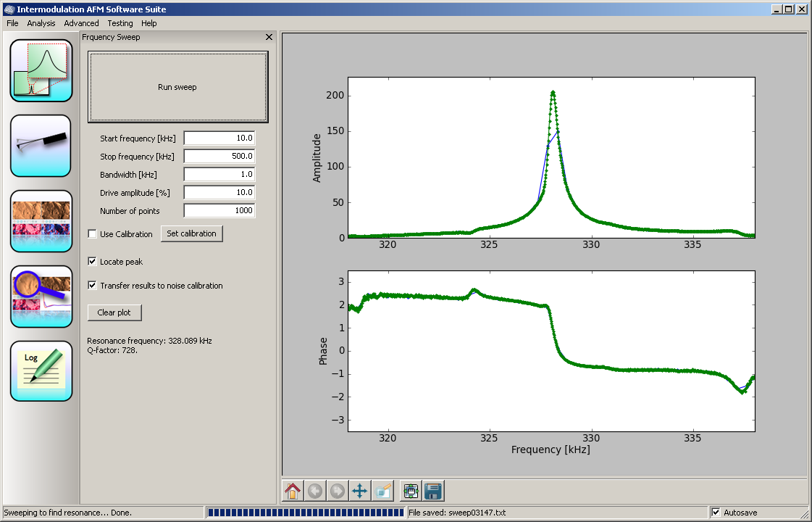Focus the Start frequency input field
This screenshot has width=812, height=522.
[219, 138]
